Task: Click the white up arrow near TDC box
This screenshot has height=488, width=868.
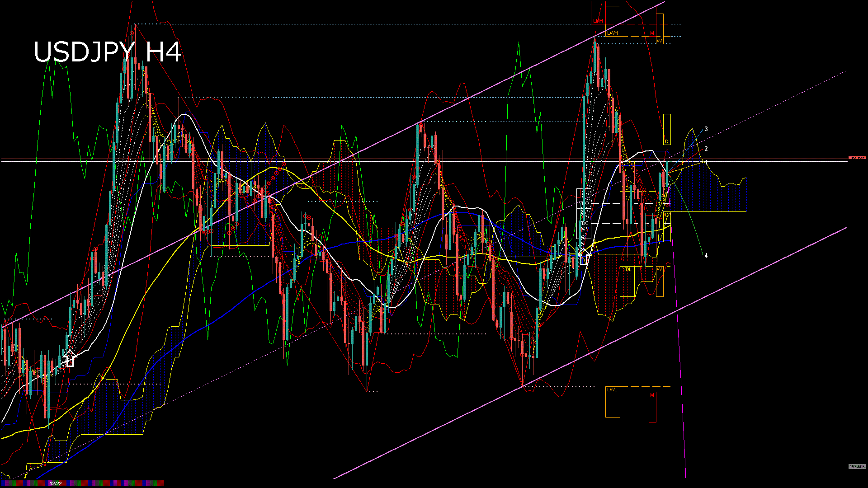Action: tap(585, 256)
